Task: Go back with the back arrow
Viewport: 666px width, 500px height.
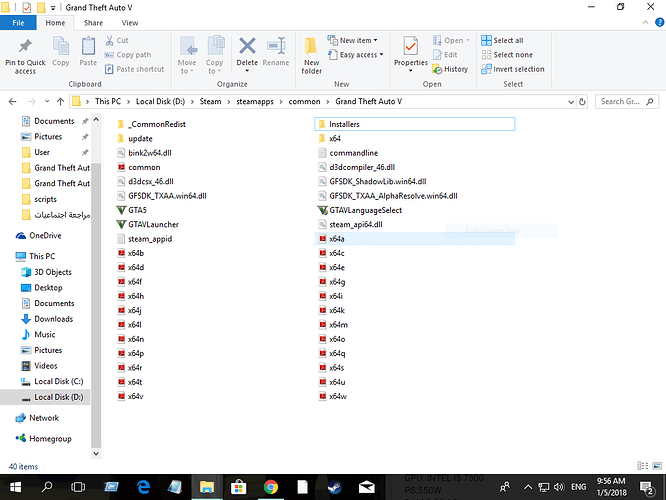Action: pyautogui.click(x=12, y=102)
